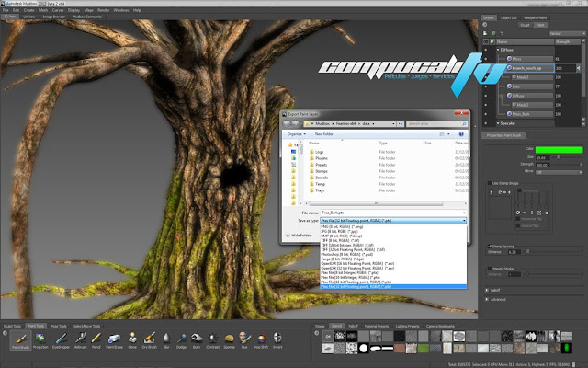Switch to Object List tab
This screenshot has width=588, height=368.
coord(508,17)
